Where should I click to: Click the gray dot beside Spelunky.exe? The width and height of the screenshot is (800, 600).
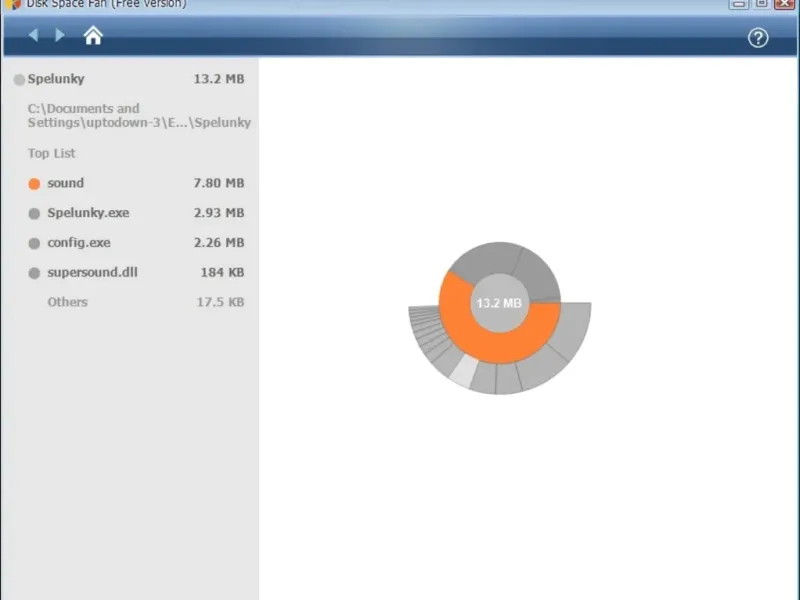[x=34, y=213]
